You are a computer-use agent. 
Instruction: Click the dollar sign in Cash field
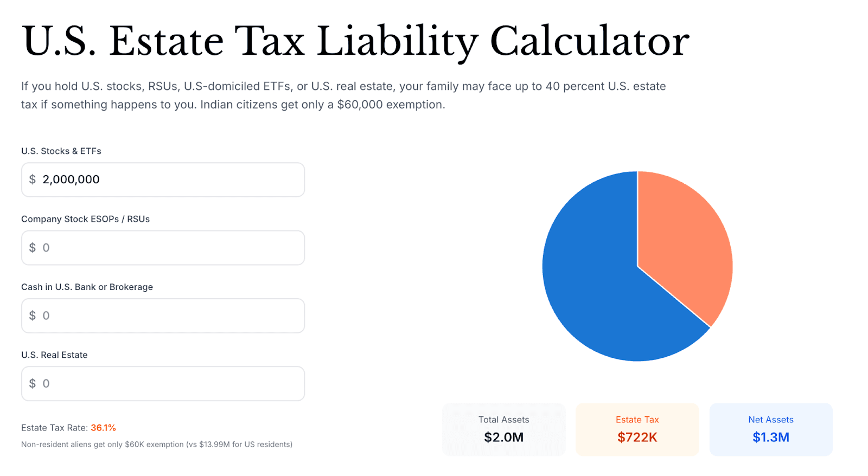[x=33, y=316]
